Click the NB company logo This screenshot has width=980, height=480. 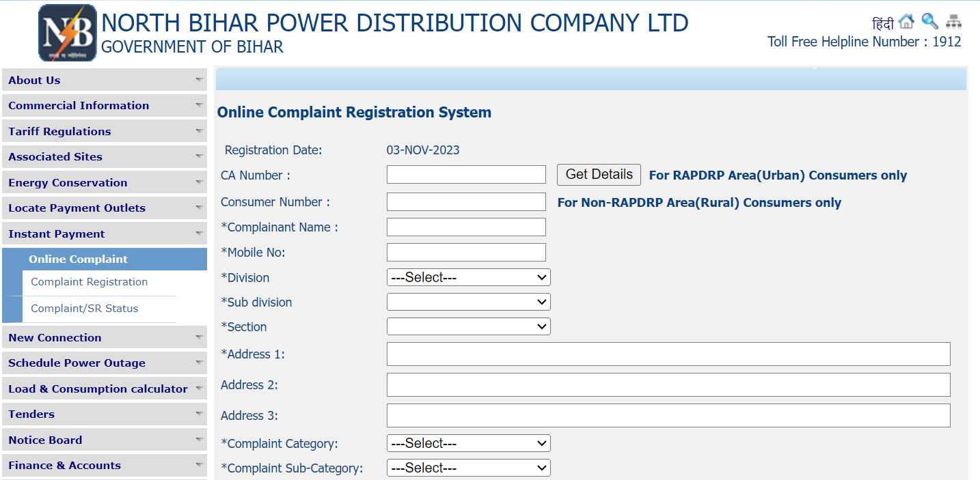67,33
